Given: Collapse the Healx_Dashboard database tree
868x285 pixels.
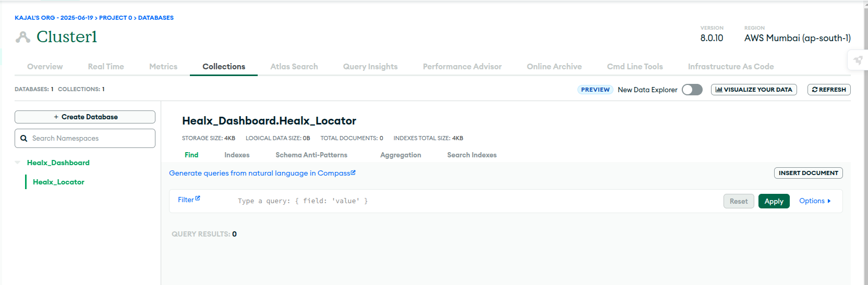Looking at the screenshot, I should (x=18, y=163).
